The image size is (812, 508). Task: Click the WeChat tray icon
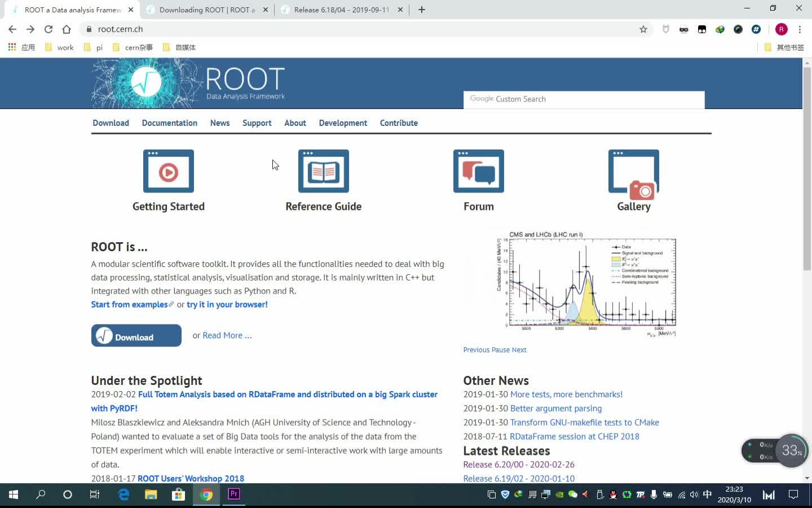point(573,494)
